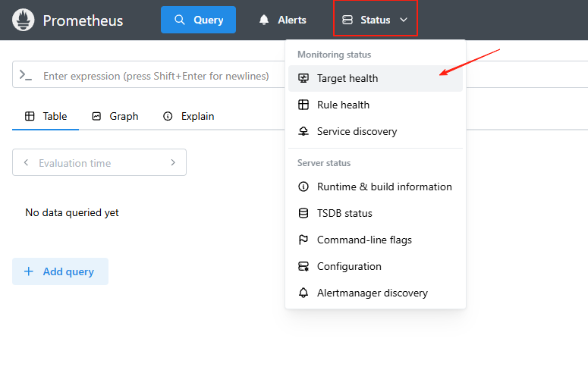The image size is (588, 370).
Task: Click the Configuration server-cog icon
Action: (x=303, y=266)
